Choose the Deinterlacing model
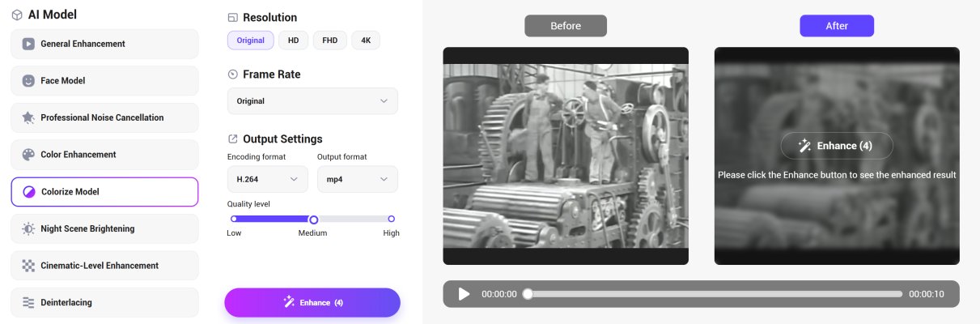 (x=104, y=302)
